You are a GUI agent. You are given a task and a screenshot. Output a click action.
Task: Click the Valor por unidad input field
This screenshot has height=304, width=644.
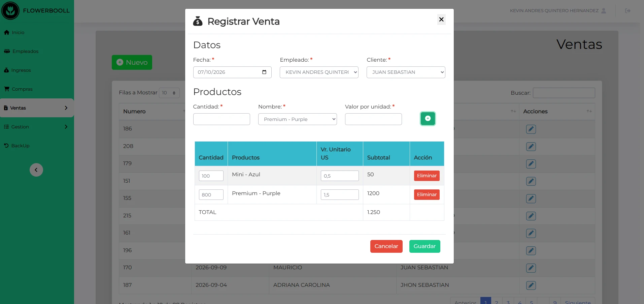pyautogui.click(x=373, y=119)
